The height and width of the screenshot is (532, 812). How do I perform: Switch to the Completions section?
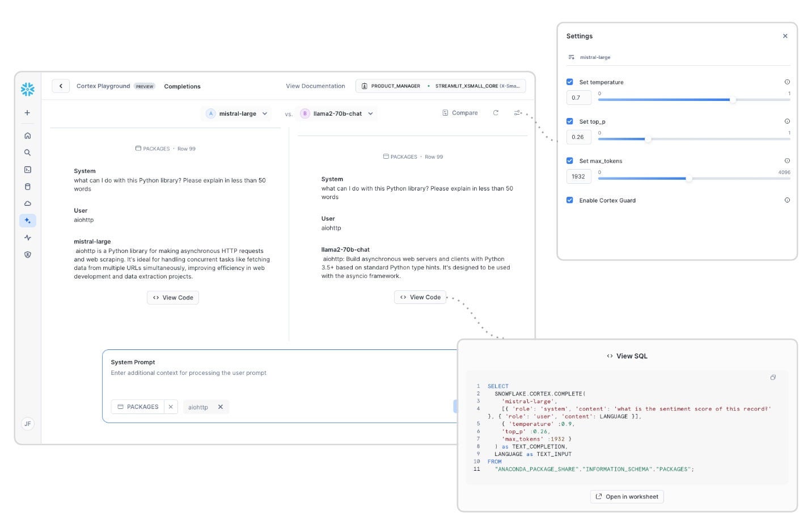pyautogui.click(x=182, y=86)
